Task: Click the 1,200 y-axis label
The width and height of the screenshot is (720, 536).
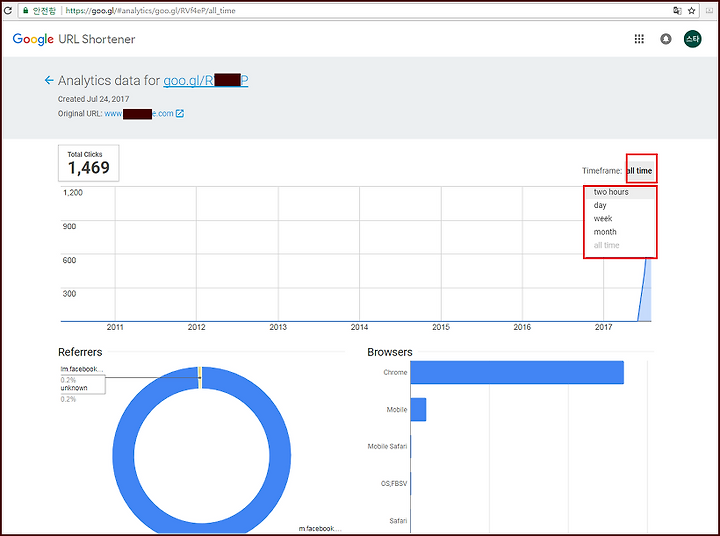Action: point(73,192)
